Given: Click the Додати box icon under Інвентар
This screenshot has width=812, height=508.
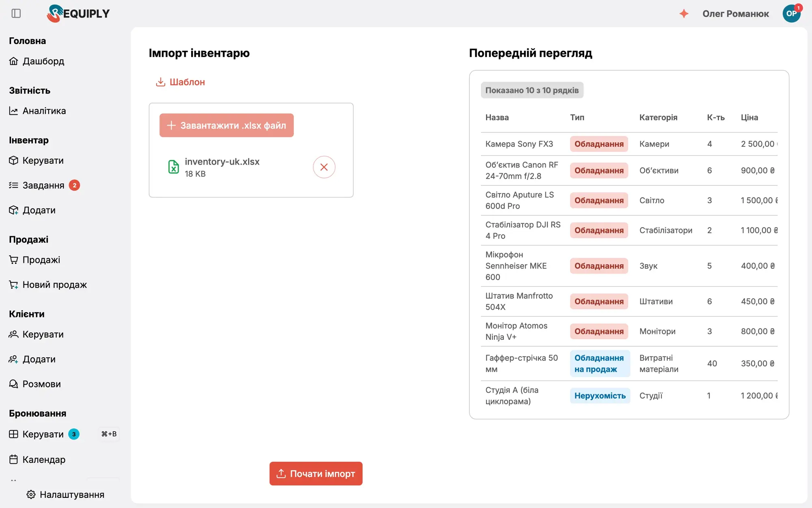Looking at the screenshot, I should [14, 210].
